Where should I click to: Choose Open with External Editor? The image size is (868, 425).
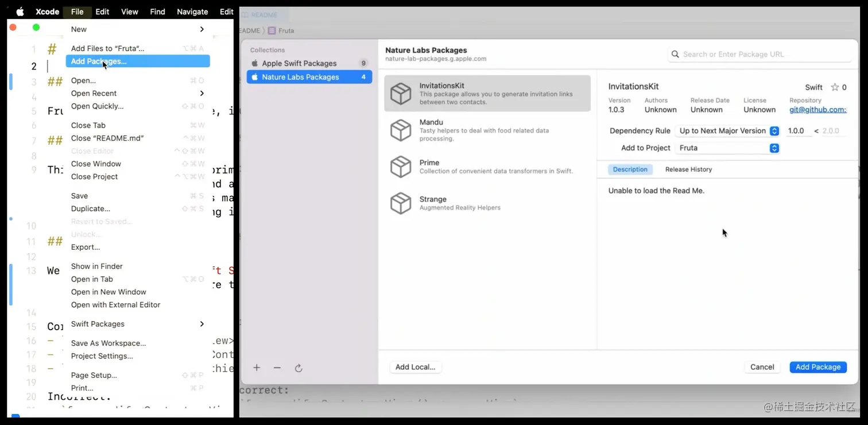coord(138,304)
